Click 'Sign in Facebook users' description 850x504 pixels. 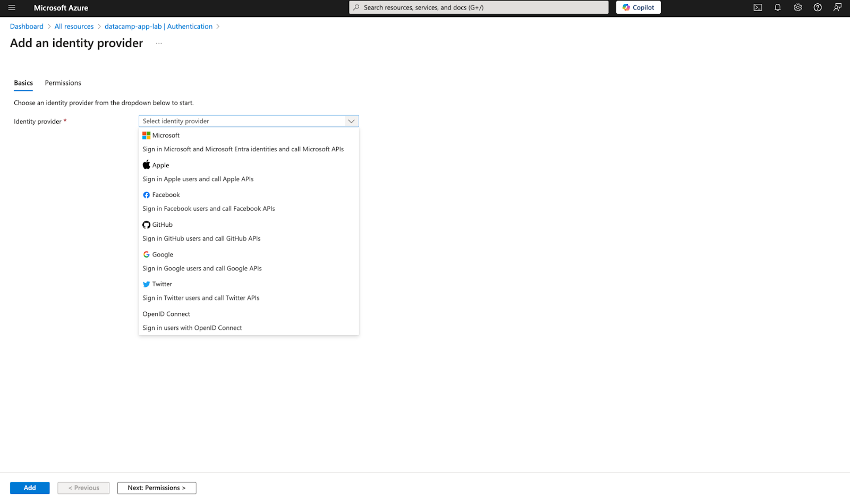pyautogui.click(x=209, y=209)
